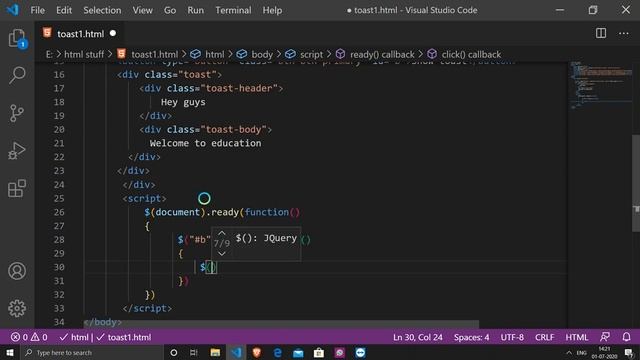Screen dimensions: 640x360
Task: Open Action Center notifications icon
Action: tap(629, 353)
